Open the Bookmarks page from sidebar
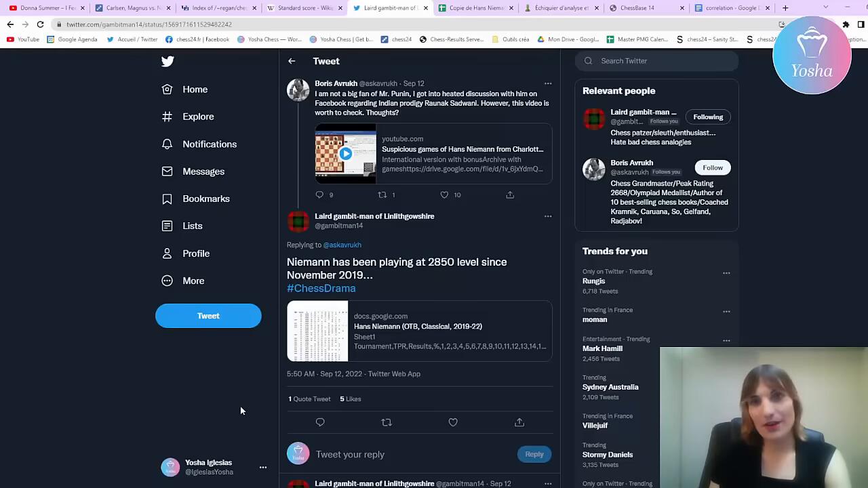 (205, 199)
